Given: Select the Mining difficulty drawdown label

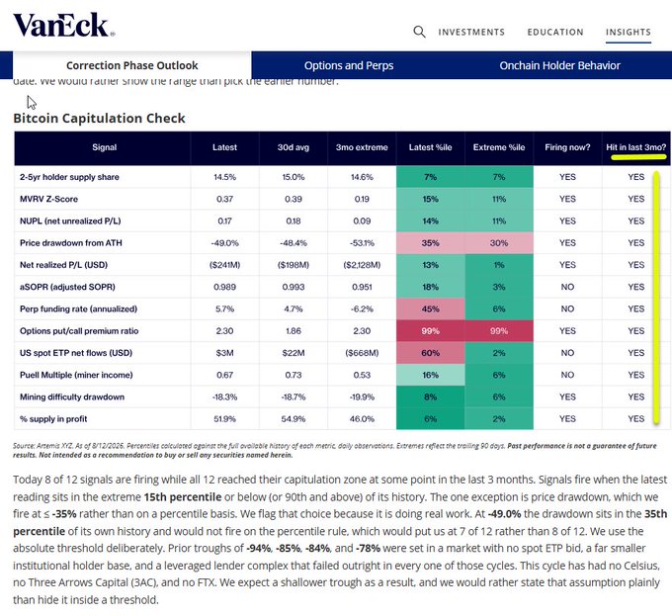Looking at the screenshot, I should 72,396.
